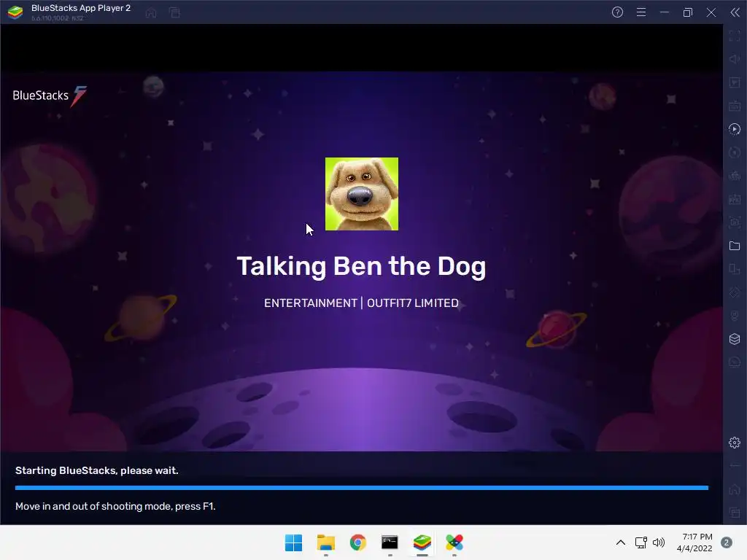Click the recent apps icon at sidebar bottom
This screenshot has width=747, height=560.
pyautogui.click(x=735, y=513)
